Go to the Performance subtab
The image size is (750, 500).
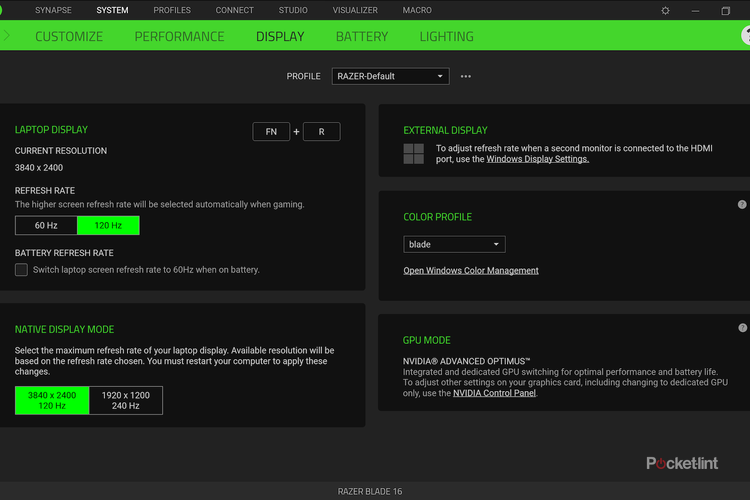point(179,36)
